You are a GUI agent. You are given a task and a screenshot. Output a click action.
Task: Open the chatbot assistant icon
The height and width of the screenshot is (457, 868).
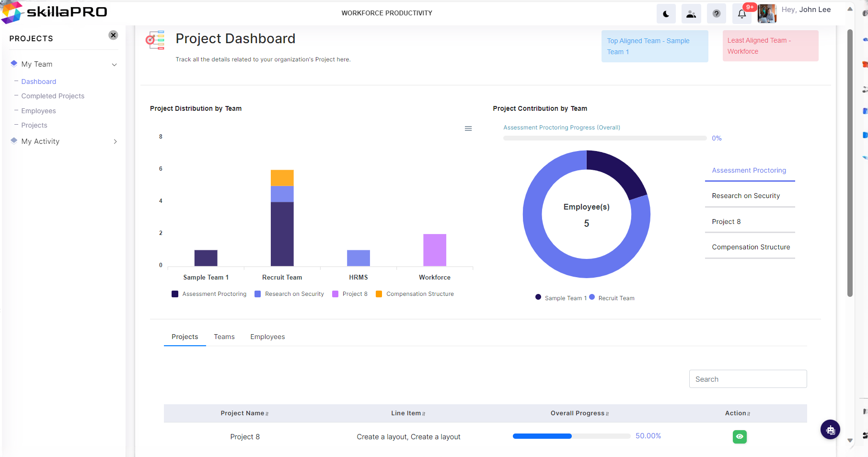click(x=830, y=430)
